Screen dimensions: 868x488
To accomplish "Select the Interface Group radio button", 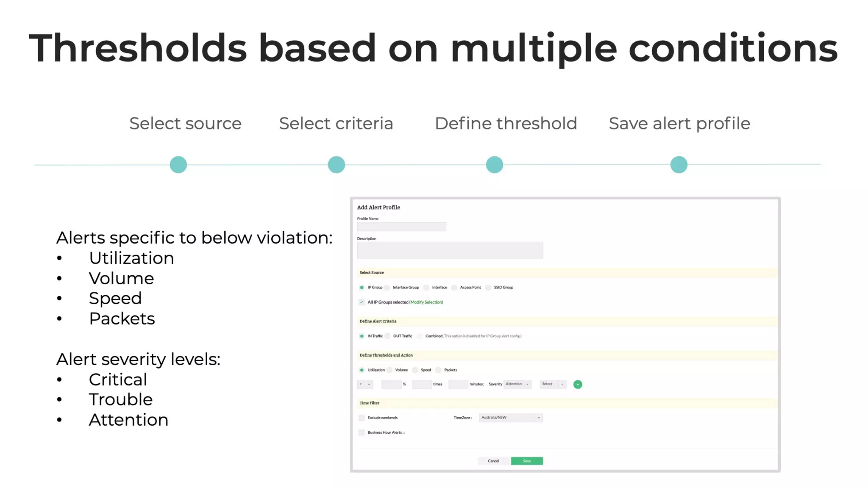I will pyautogui.click(x=387, y=288).
